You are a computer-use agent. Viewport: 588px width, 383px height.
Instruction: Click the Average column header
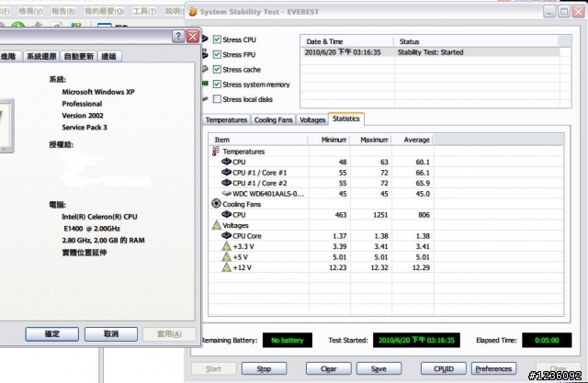tap(413, 140)
